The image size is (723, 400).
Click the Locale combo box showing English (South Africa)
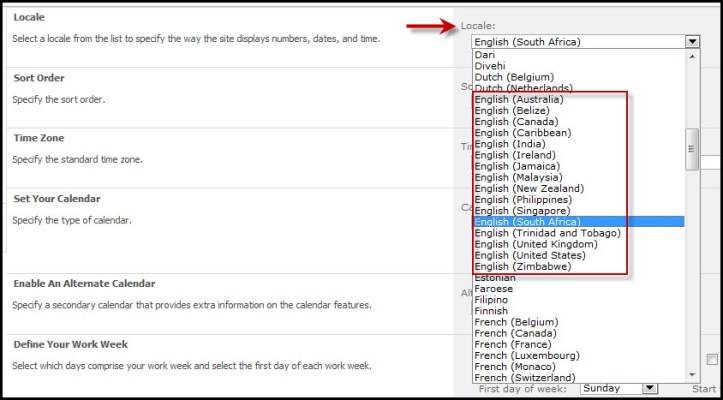[578, 42]
